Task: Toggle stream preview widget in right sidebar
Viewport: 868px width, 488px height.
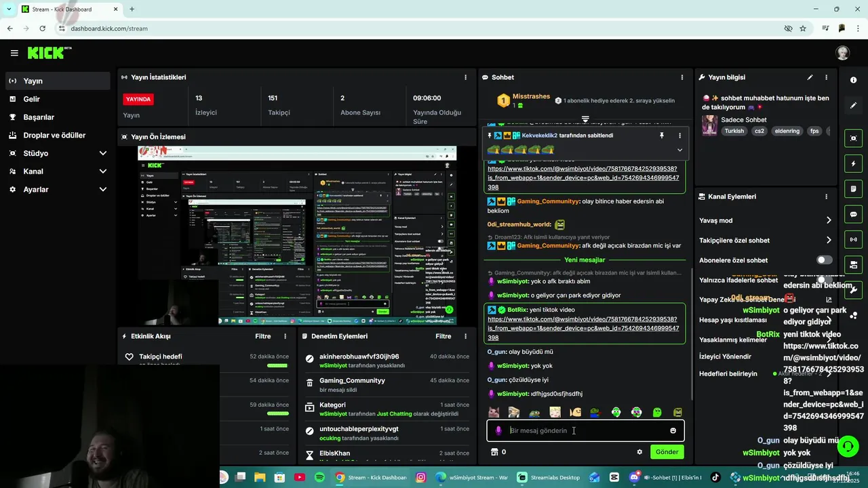Action: point(853,138)
